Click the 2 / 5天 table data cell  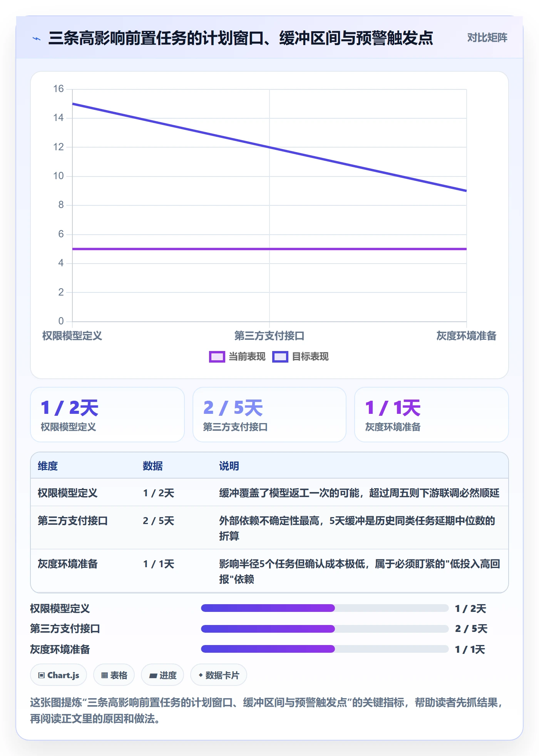click(159, 521)
